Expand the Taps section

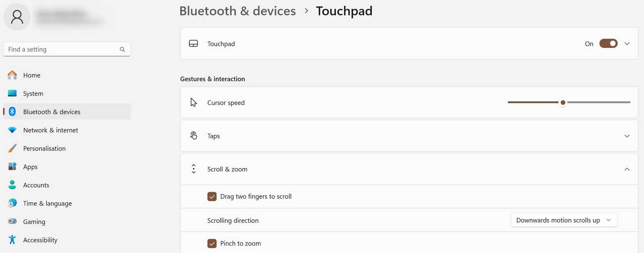627,136
